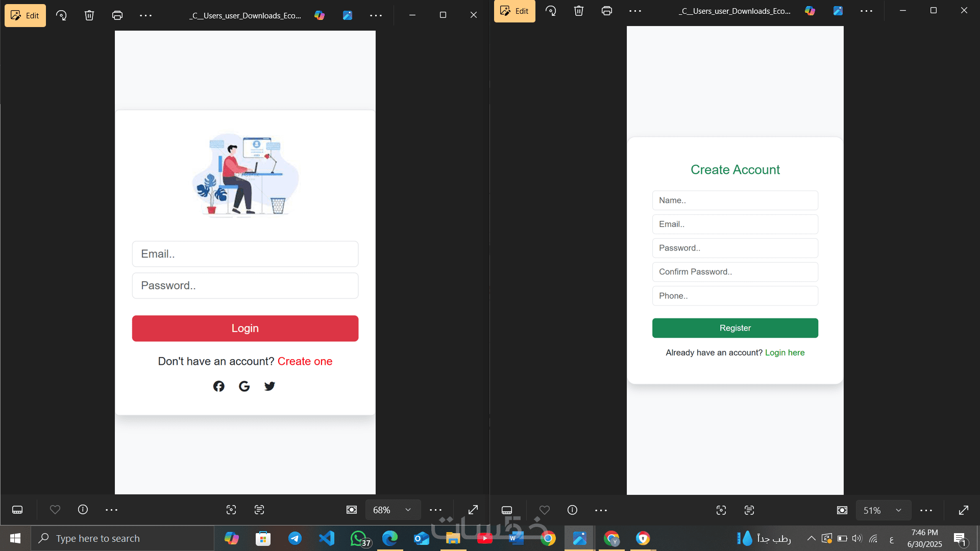Screen dimensions: 980x551
Task: Open the three-dot menu beside left print icon
Action: (145, 15)
